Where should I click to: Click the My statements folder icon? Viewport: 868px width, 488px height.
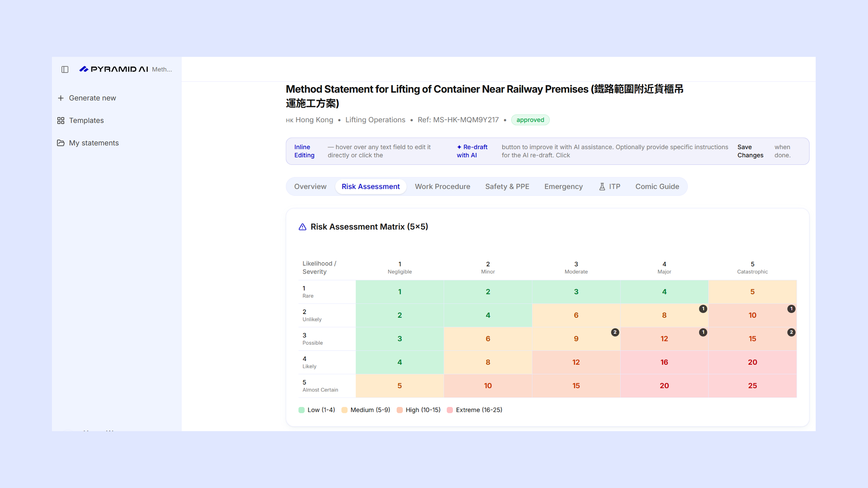(x=61, y=143)
